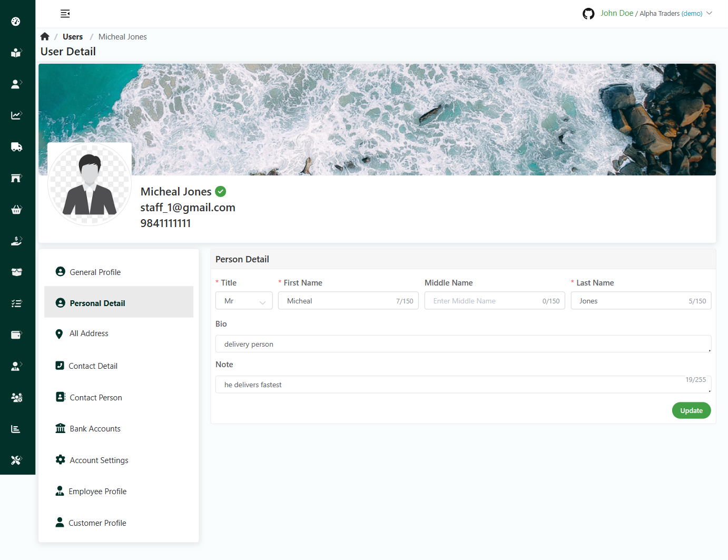Click Micheal Jones breadcrumb text
This screenshot has width=728, height=560.
click(x=123, y=37)
